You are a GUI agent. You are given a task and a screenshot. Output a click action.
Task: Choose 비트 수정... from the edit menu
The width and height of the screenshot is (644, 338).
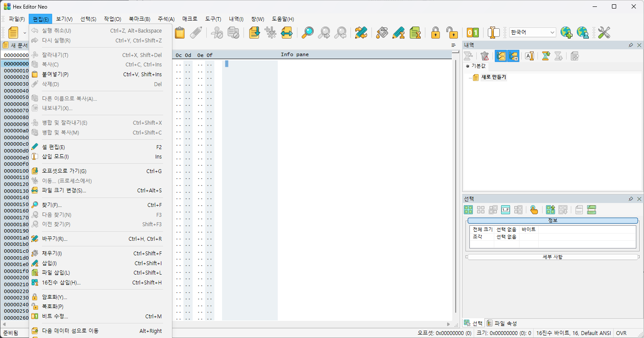101,317
